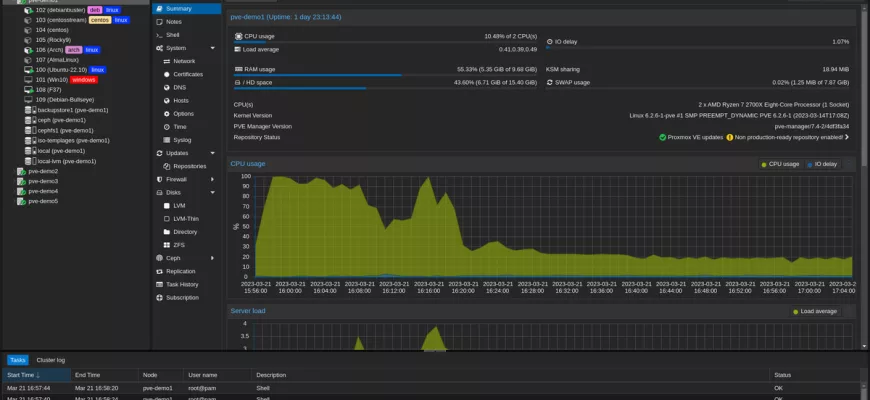Toggle CPU usage series in chart legend
This screenshot has height=400, width=870.
click(780, 164)
